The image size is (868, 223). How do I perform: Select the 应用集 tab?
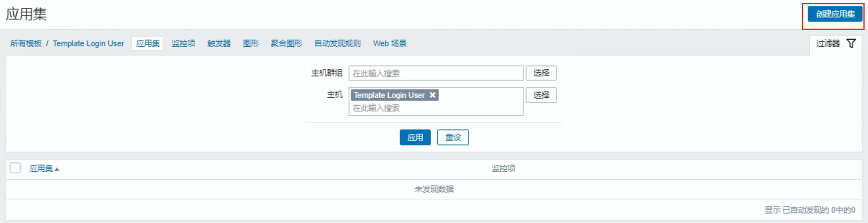tap(148, 44)
